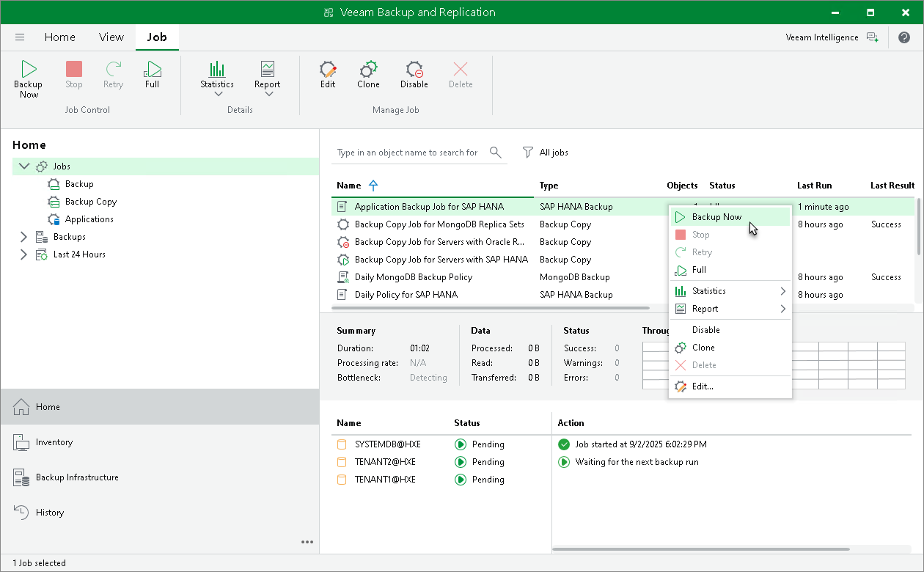Open Backup Infrastructure from the sidebar
This screenshot has height=572, width=924.
pyautogui.click(x=76, y=477)
